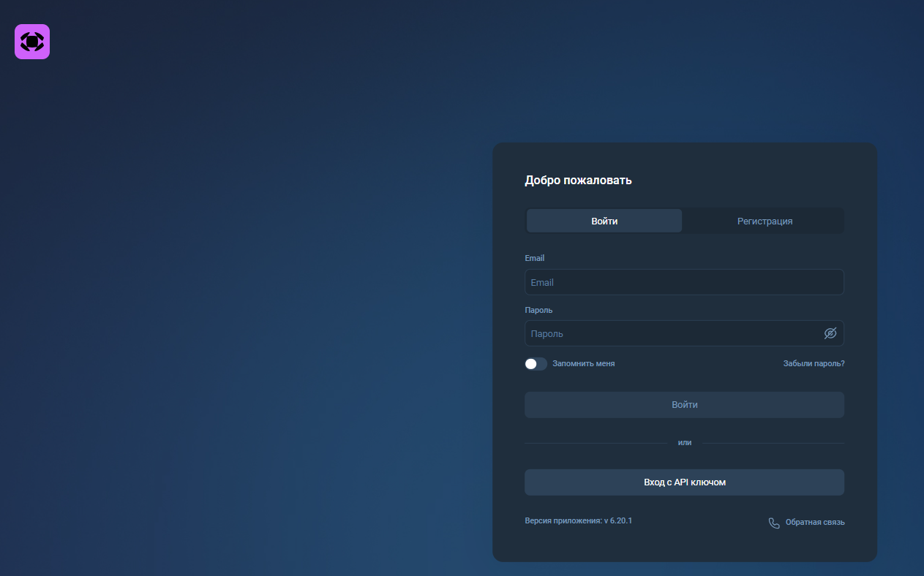This screenshot has width=924, height=576.
Task: Switch to the Регистрация tab
Action: tap(765, 221)
